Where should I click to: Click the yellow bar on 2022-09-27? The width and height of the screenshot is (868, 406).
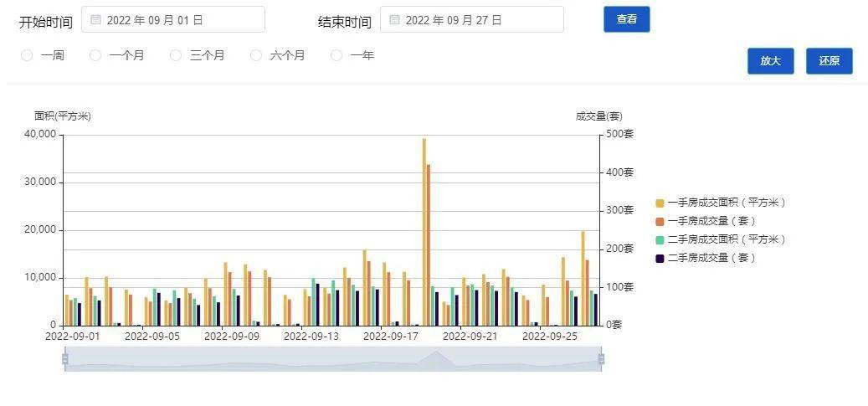pos(583,279)
